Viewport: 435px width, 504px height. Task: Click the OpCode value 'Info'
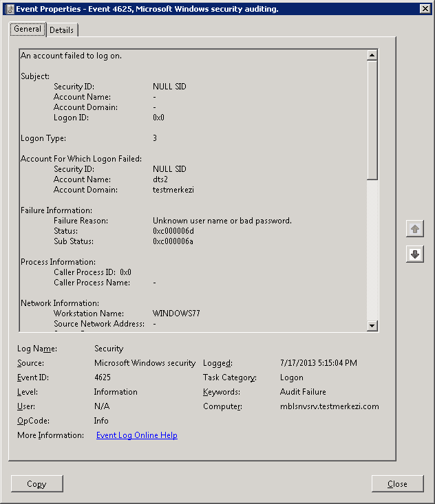tap(101, 421)
